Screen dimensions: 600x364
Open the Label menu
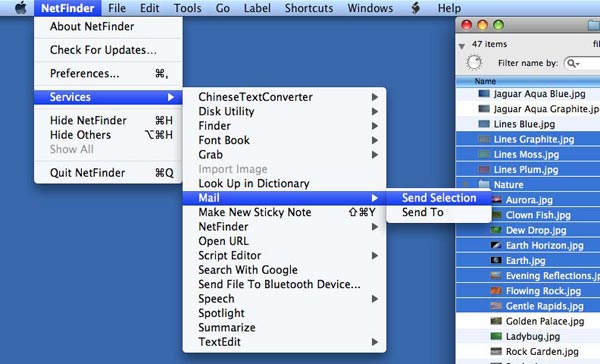[257, 8]
